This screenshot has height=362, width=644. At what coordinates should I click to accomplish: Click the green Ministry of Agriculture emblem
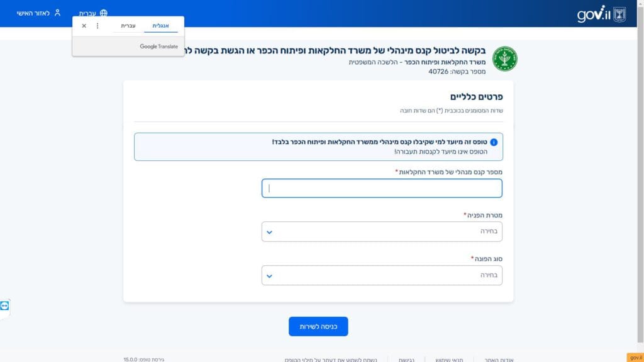504,58
